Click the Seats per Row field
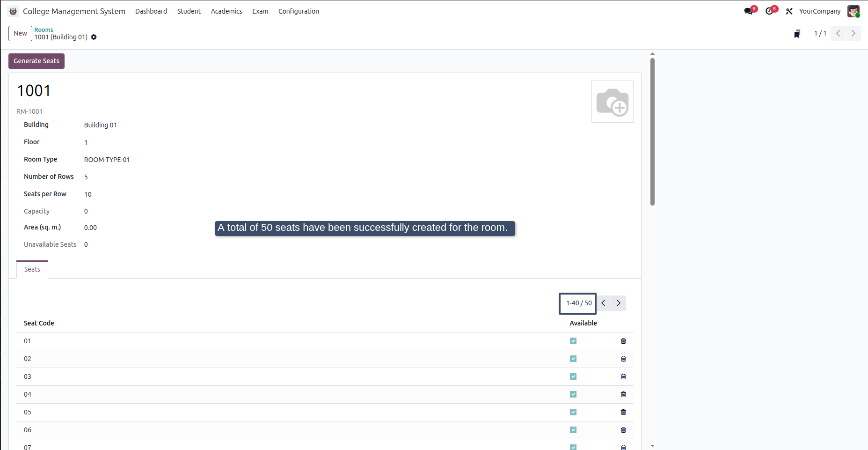 (x=88, y=194)
